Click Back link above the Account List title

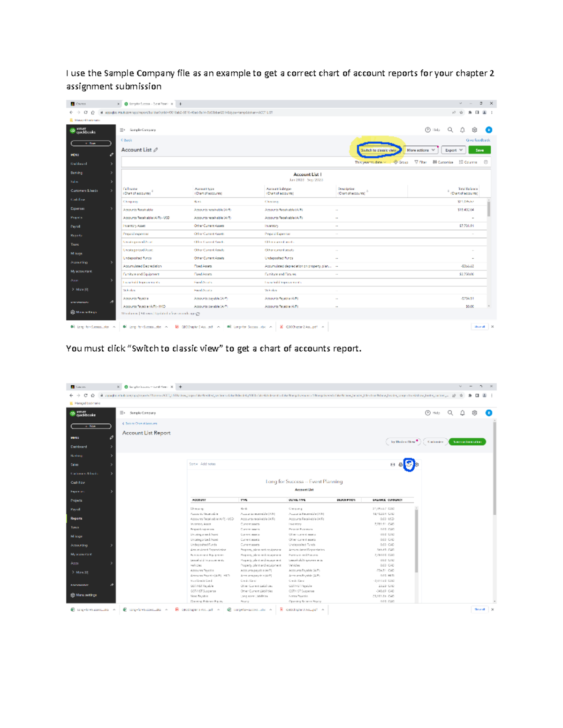[x=127, y=140]
